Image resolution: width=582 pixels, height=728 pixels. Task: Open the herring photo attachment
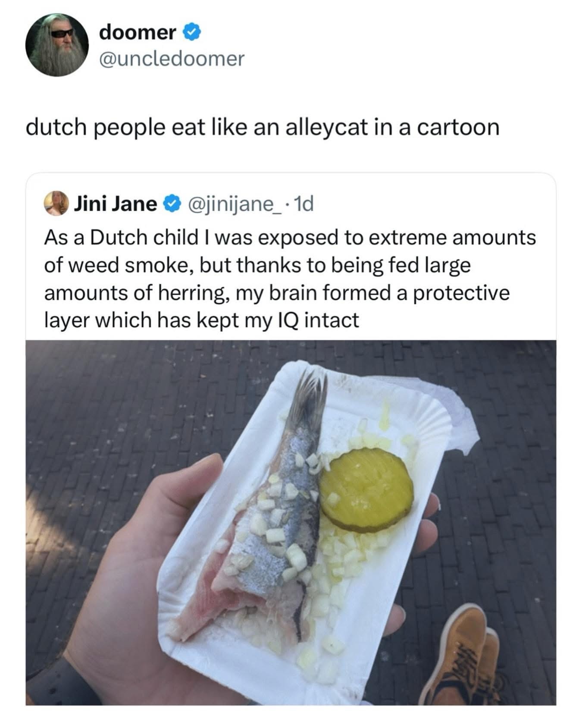click(291, 523)
